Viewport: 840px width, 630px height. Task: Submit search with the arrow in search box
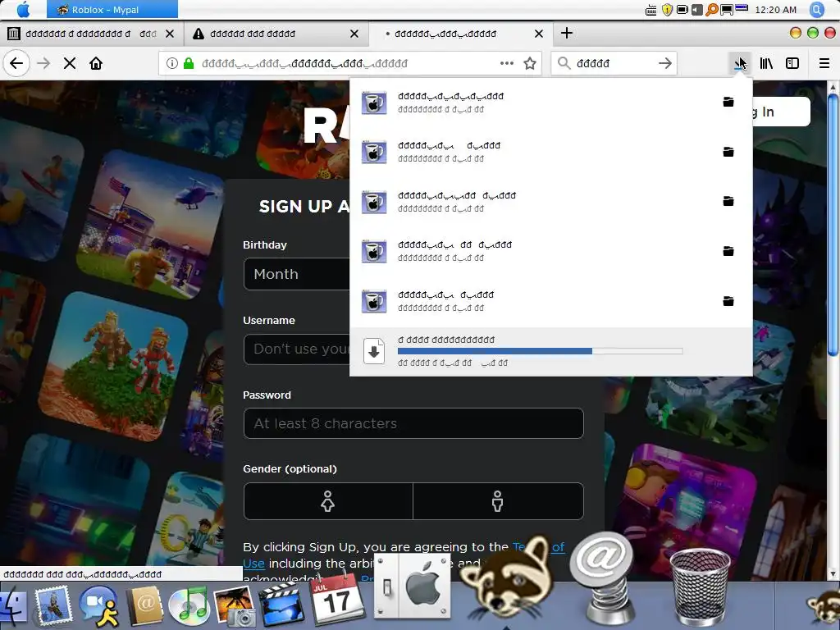click(x=664, y=64)
